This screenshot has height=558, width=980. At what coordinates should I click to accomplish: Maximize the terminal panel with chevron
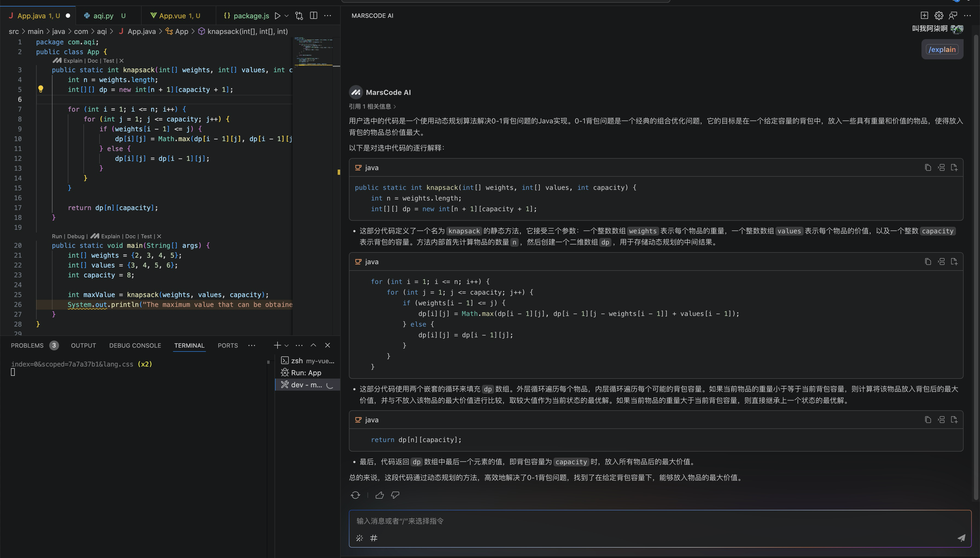tap(313, 345)
